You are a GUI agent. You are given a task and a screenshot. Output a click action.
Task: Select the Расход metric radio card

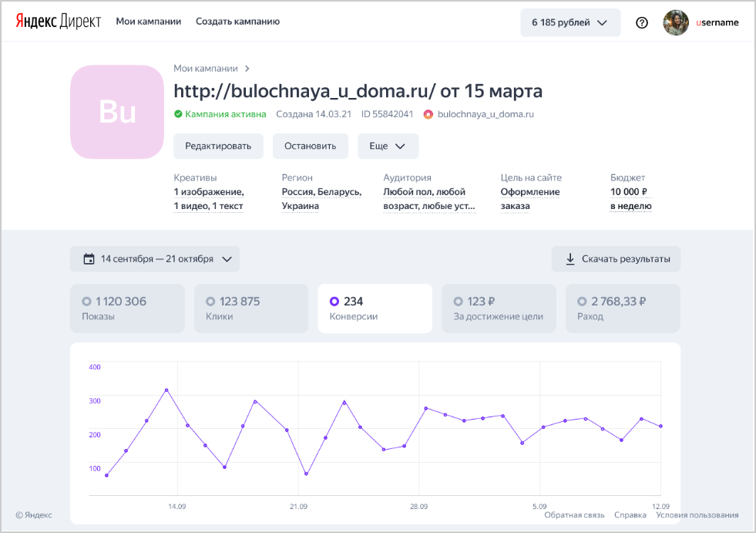[x=623, y=308]
